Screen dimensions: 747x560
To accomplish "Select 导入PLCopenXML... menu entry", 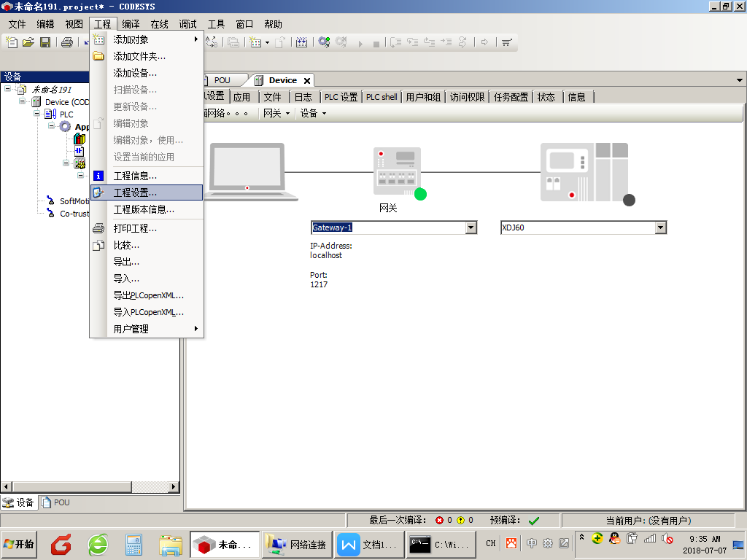I will click(147, 312).
